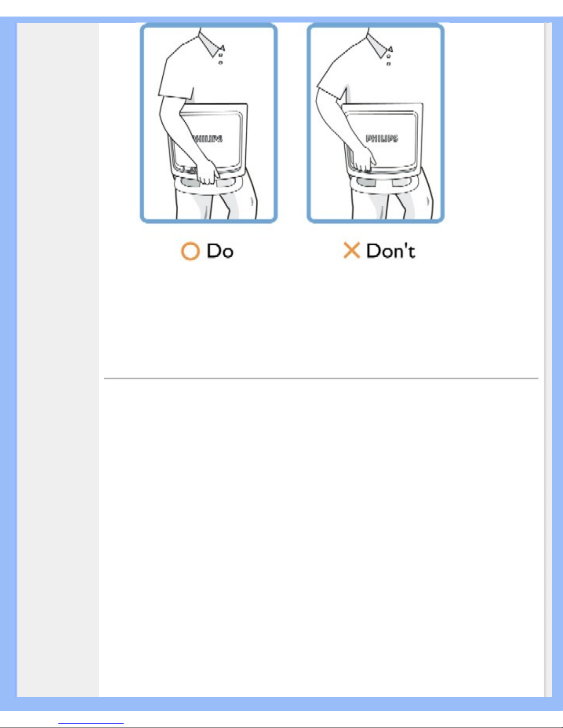Click the PHILIPS logo in Don't picture
Viewport: 563px width, 728px height.
(382, 138)
